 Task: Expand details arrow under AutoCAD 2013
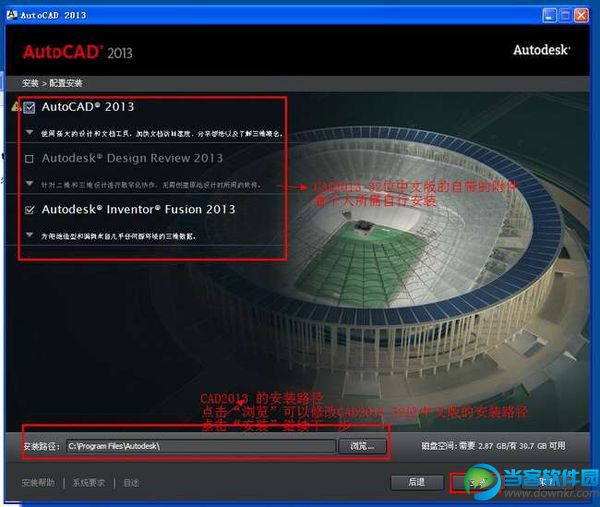[x=29, y=132]
